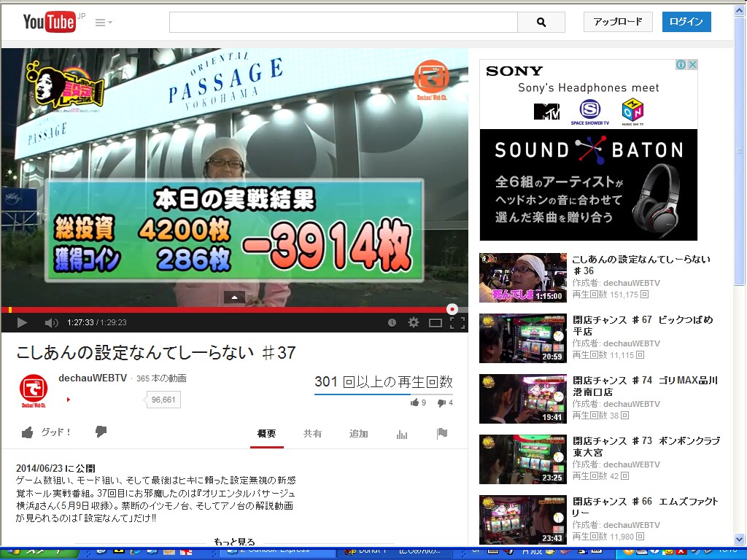
Task: Click the MTV logo in the ad
Action: (x=546, y=112)
